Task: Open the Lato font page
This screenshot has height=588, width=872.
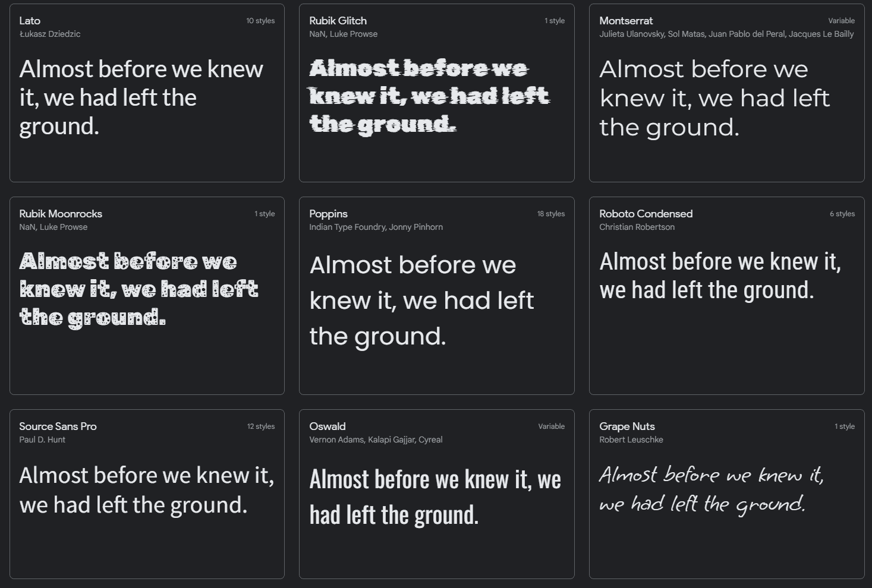Action: (29, 20)
